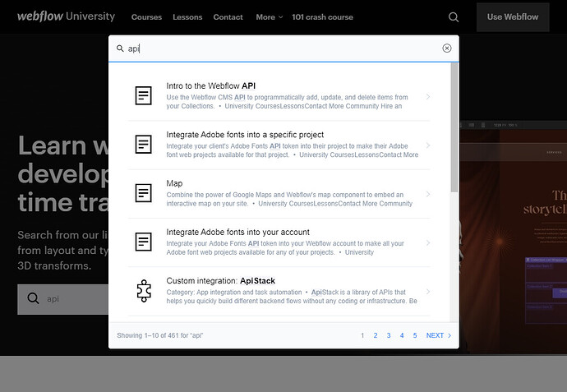The width and height of the screenshot is (567, 392).
Task: Click document icon beside Map result
Action: point(143,193)
